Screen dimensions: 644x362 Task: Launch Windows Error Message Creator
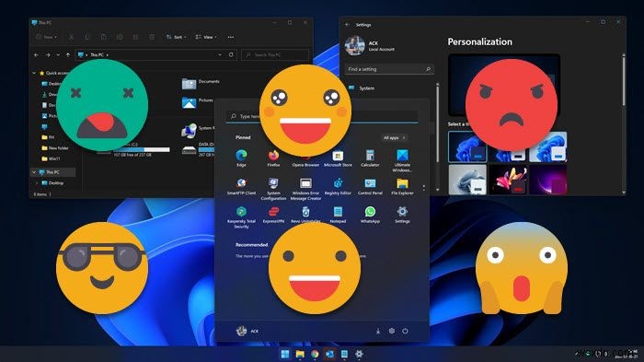[x=305, y=189]
